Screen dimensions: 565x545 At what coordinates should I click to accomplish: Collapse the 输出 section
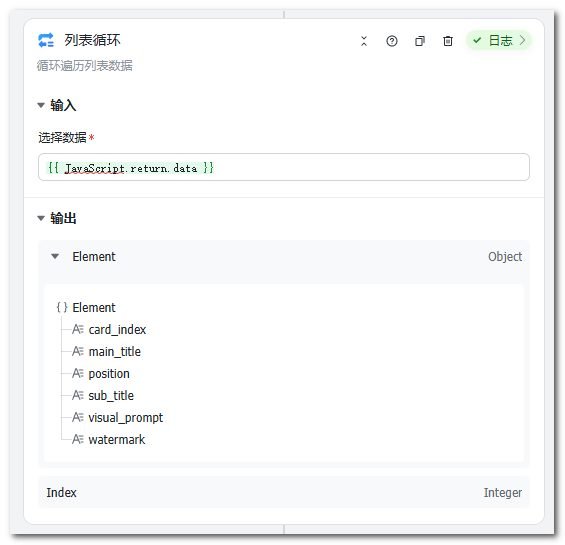[x=41, y=218]
